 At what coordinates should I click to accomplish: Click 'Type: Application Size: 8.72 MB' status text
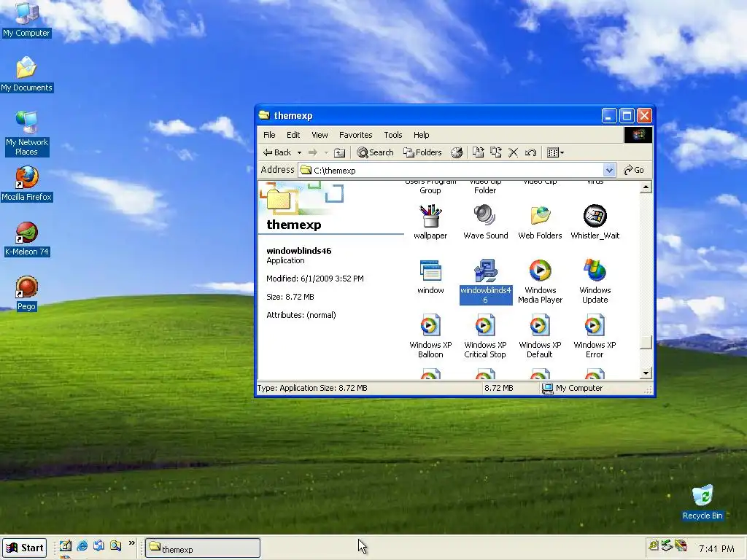312,388
